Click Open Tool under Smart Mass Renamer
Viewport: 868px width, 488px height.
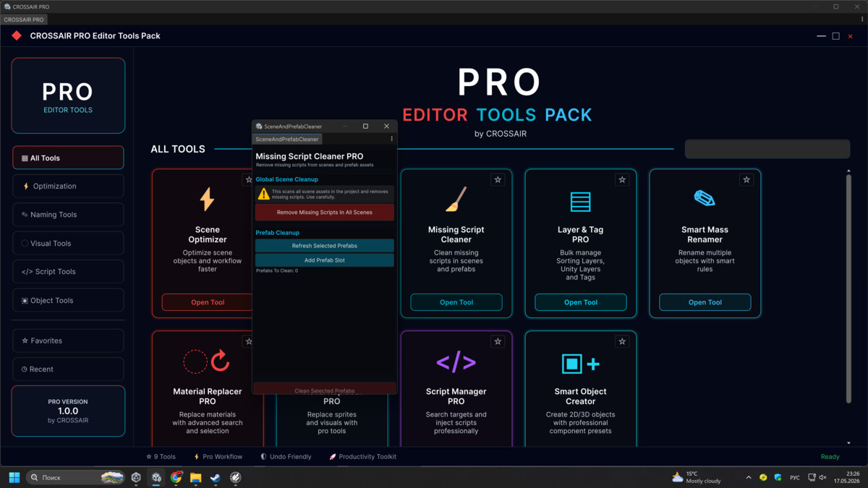[x=705, y=302]
